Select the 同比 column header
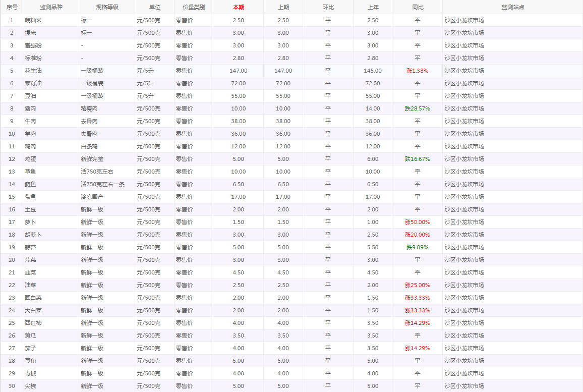Screen dimensions: 583x392 pos(417,7)
